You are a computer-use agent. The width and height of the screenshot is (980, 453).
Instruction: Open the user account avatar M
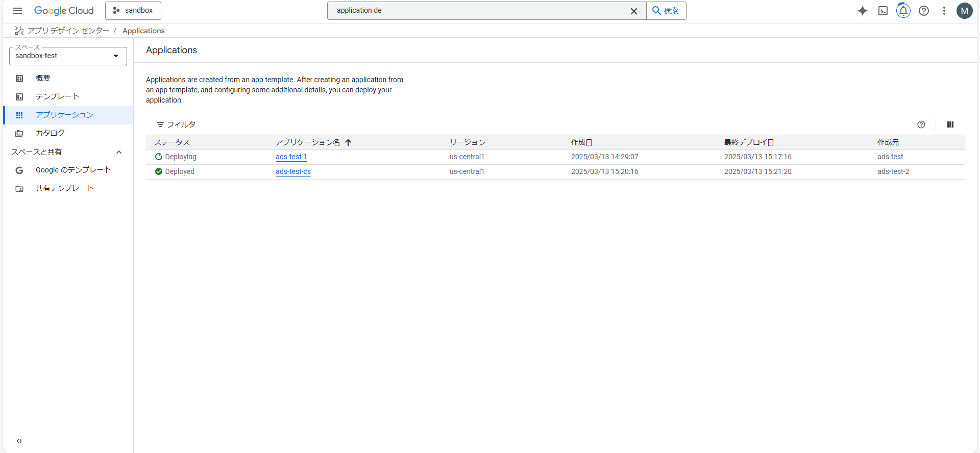[x=965, y=11]
